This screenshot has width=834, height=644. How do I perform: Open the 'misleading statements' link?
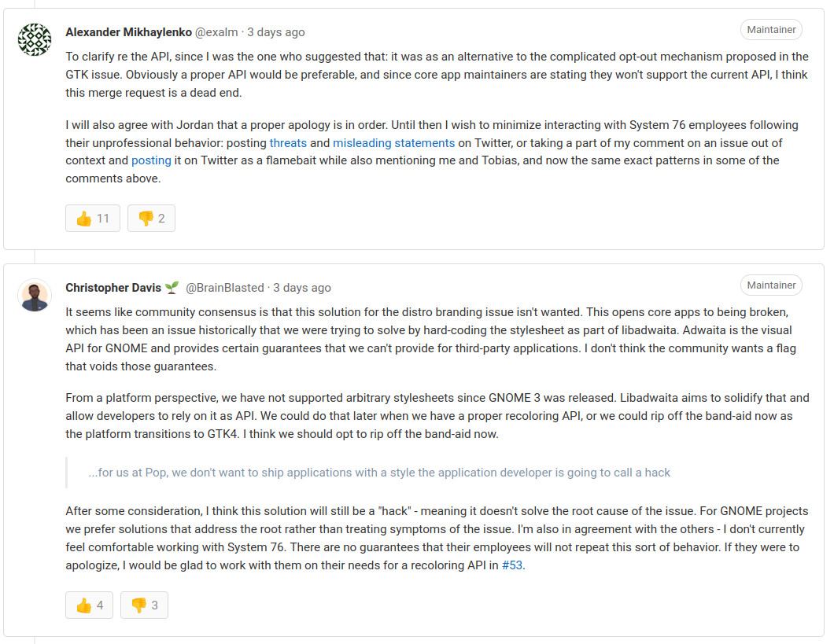(393, 143)
